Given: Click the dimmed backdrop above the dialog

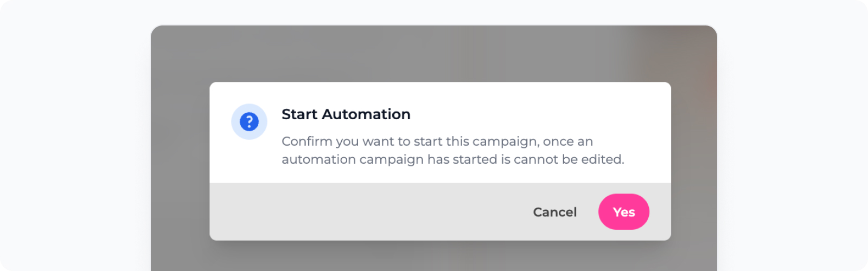Looking at the screenshot, I should pos(434,53).
